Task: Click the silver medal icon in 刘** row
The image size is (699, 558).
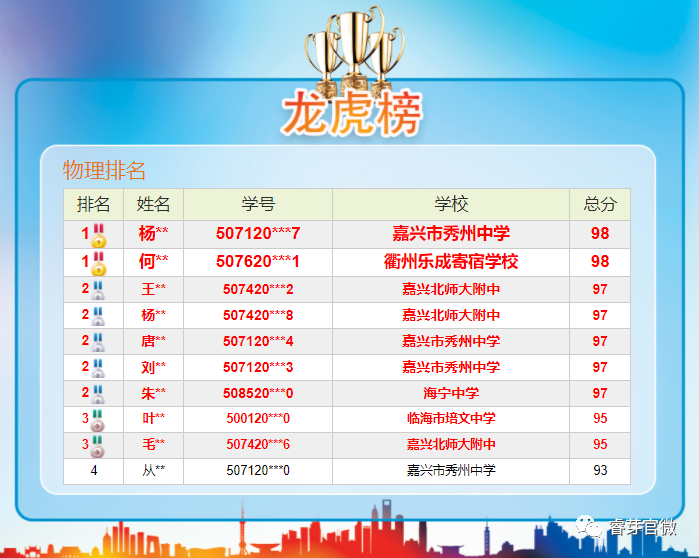Action: coord(98,368)
